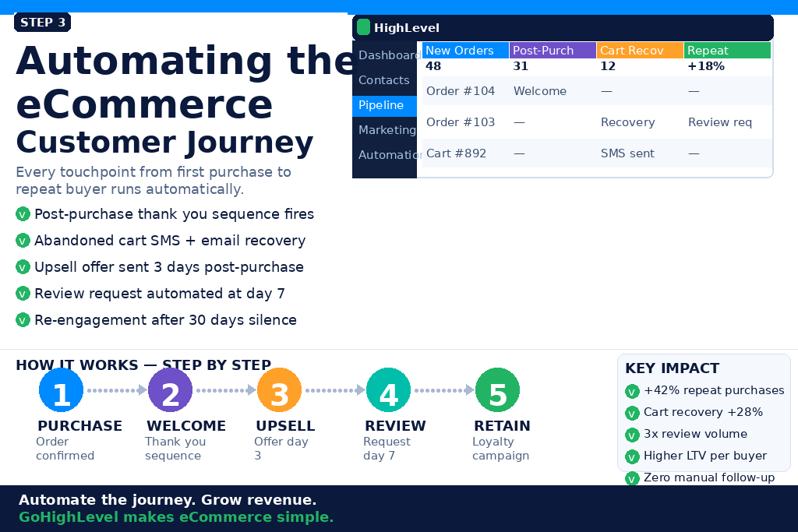
Task: Click the green step 5 circle
Action: (497, 390)
